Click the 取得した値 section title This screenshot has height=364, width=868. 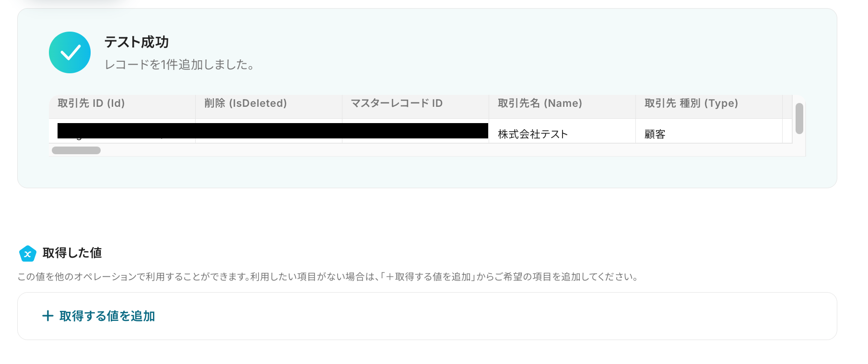72,253
